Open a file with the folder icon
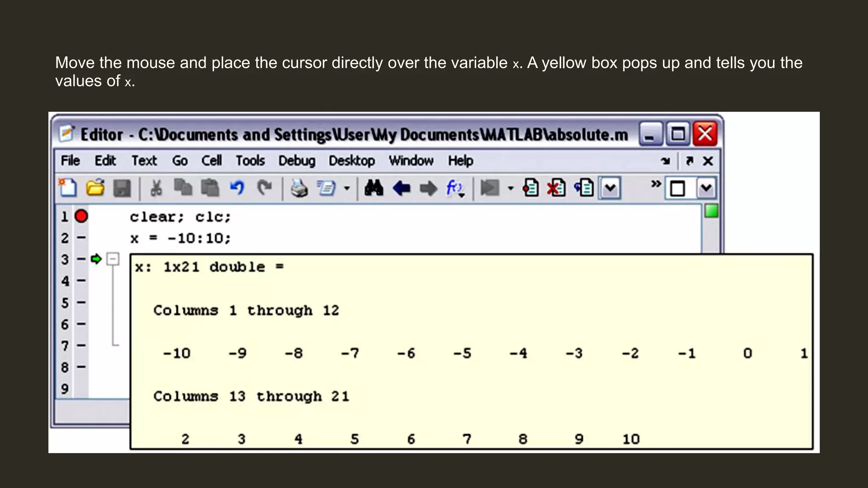The image size is (868, 488). [x=95, y=188]
